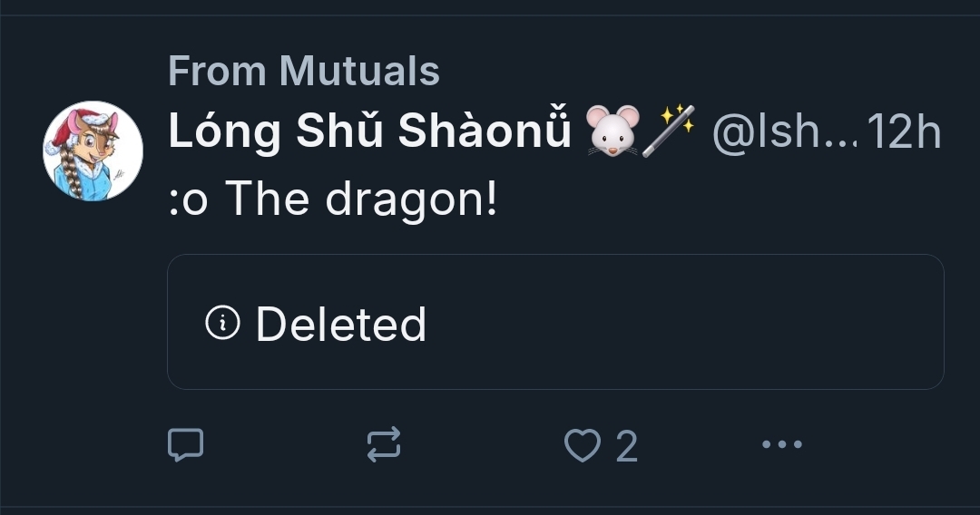Click the 'Deleted' text in quoted post
The width and height of the screenshot is (980, 515).
tap(340, 324)
